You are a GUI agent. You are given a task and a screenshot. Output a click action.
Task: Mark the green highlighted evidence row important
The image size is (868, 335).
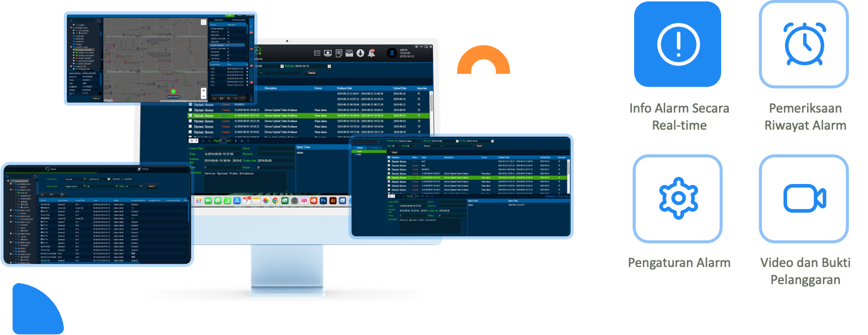419,116
